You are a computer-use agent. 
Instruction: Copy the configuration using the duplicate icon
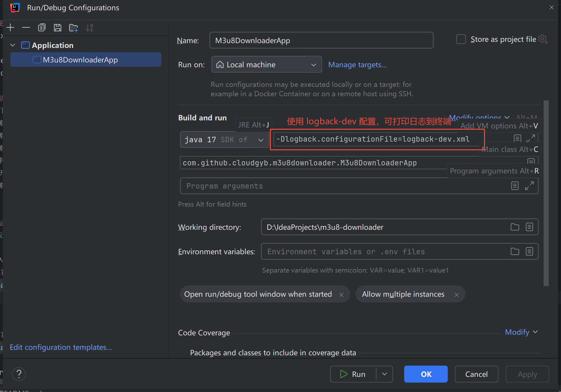click(x=42, y=28)
